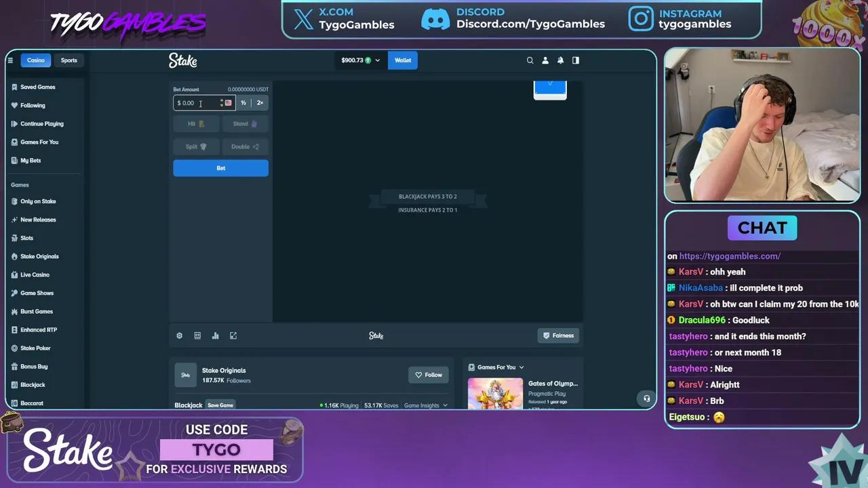Screen dimensions: 868x488
Task: Open game settings gear icon
Action: (x=180, y=335)
